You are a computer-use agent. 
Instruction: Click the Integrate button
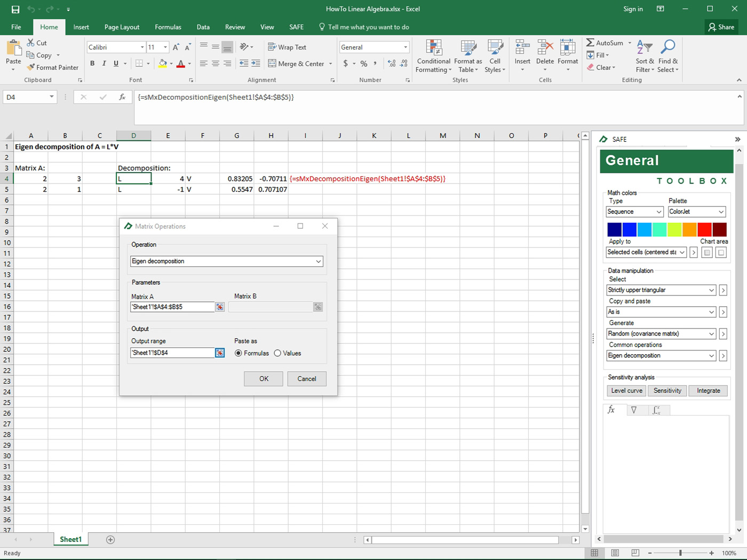709,391
